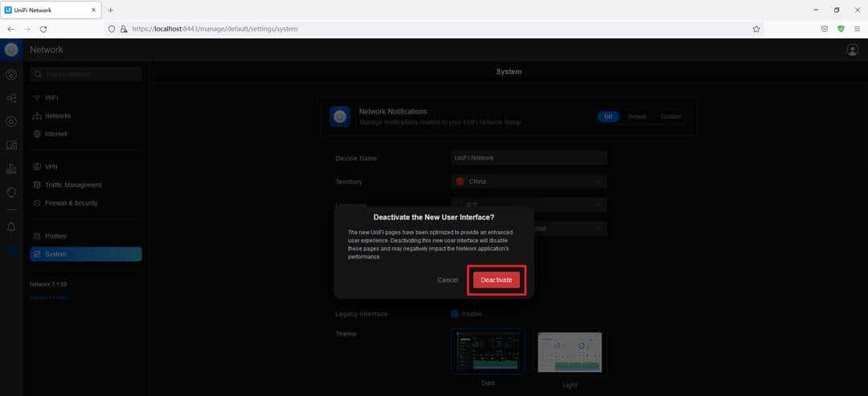Select the UniFi Network browser tab

[51, 10]
